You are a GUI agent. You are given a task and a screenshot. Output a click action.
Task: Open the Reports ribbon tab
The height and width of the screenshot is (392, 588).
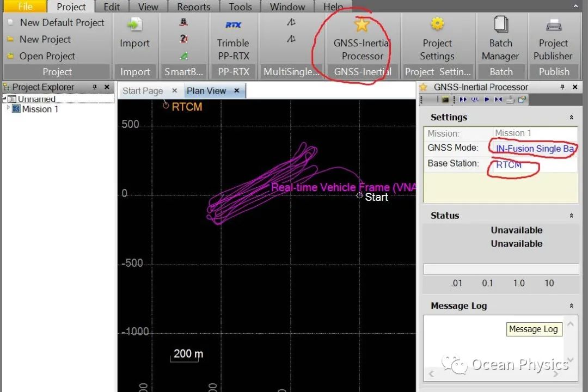click(193, 7)
